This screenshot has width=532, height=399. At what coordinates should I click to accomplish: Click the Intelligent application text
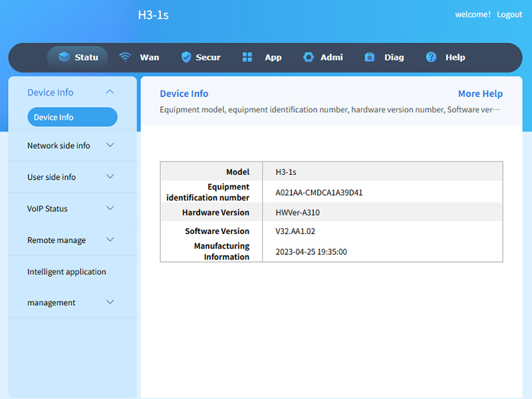pos(67,272)
